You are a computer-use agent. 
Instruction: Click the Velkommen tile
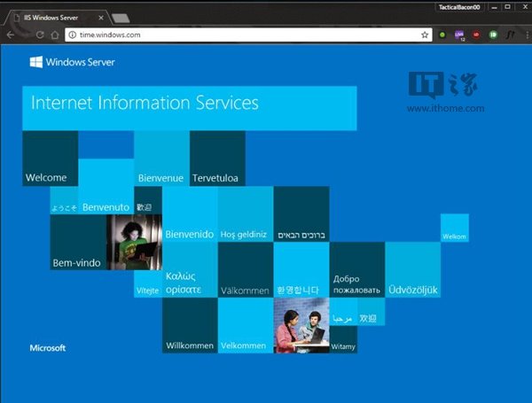tap(246, 325)
